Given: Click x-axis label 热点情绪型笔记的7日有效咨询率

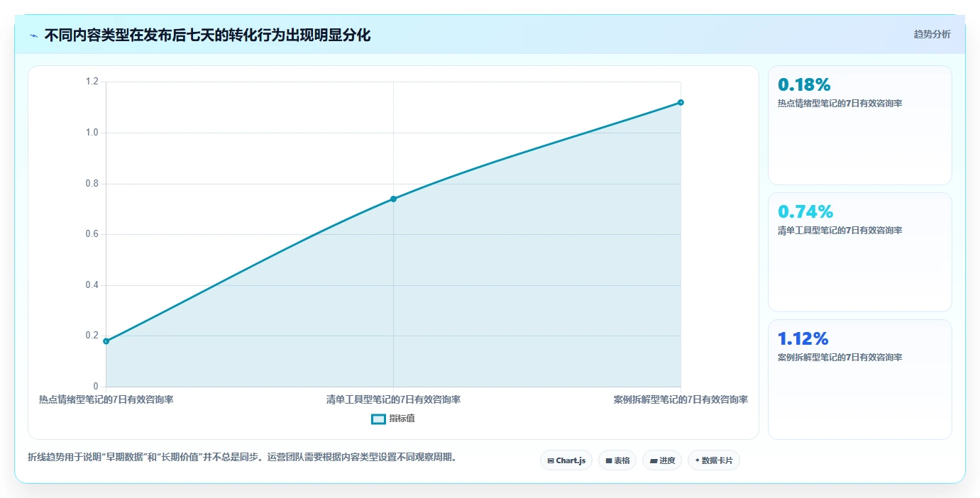Looking at the screenshot, I should click(x=106, y=399).
